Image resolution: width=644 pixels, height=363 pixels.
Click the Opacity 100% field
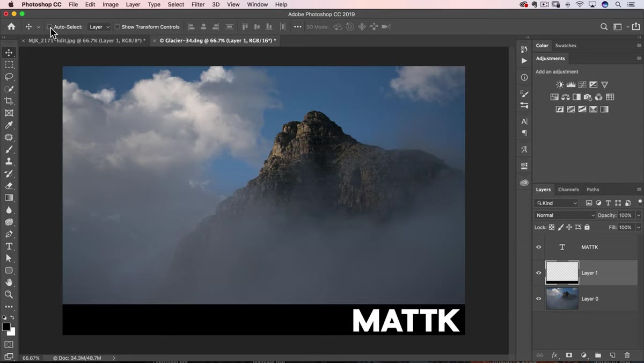626,215
